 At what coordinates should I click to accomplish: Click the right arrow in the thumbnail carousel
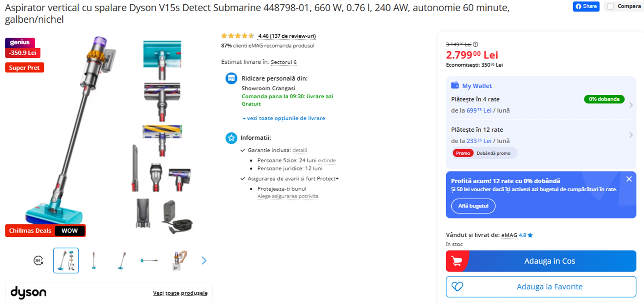pyautogui.click(x=204, y=261)
